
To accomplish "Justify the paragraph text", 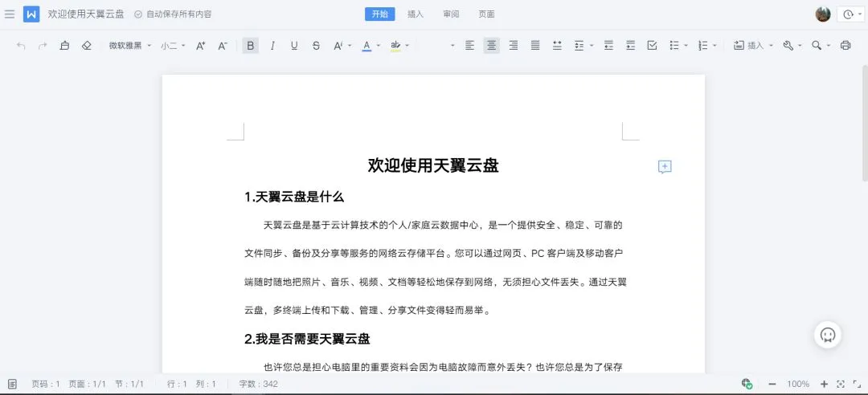I will tap(535, 46).
